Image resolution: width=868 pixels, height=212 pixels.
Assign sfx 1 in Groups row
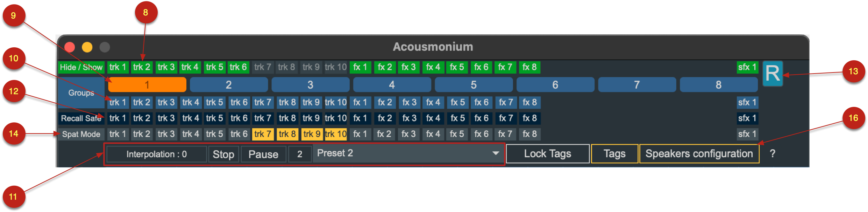tap(747, 102)
